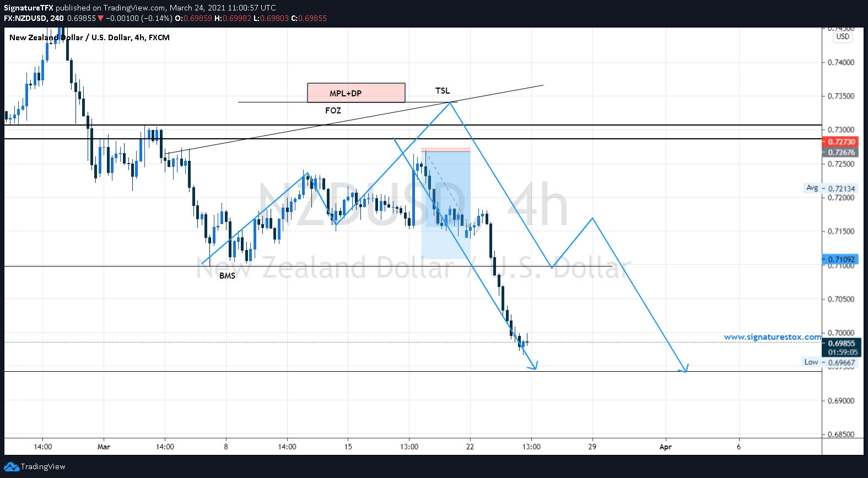Click the 0.73000 price axis tick
This screenshot has width=868, height=478.
pyautogui.click(x=841, y=130)
